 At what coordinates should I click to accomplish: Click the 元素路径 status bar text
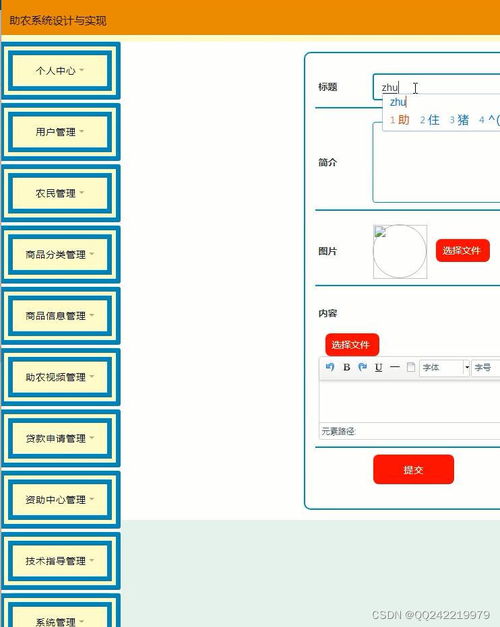tap(338, 431)
